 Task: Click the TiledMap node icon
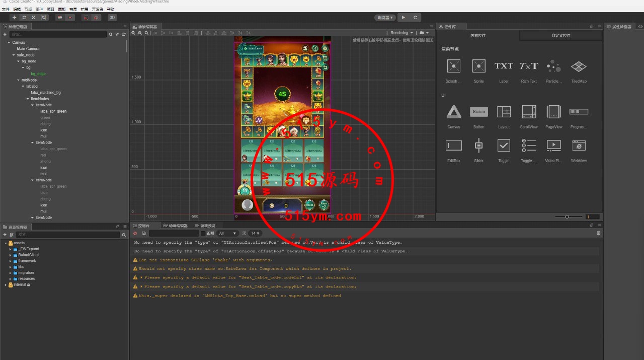[579, 66]
